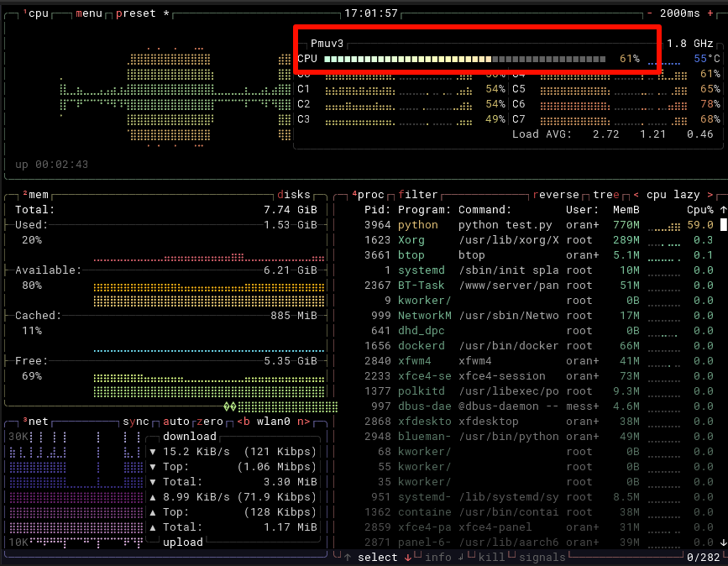
Task: Toggle process tree view
Action: point(606,195)
